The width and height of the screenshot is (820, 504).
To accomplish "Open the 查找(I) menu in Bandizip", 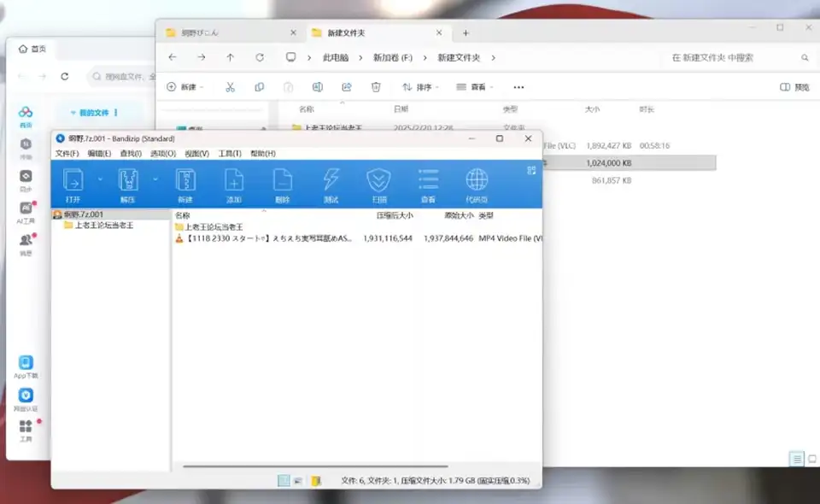I will [131, 153].
